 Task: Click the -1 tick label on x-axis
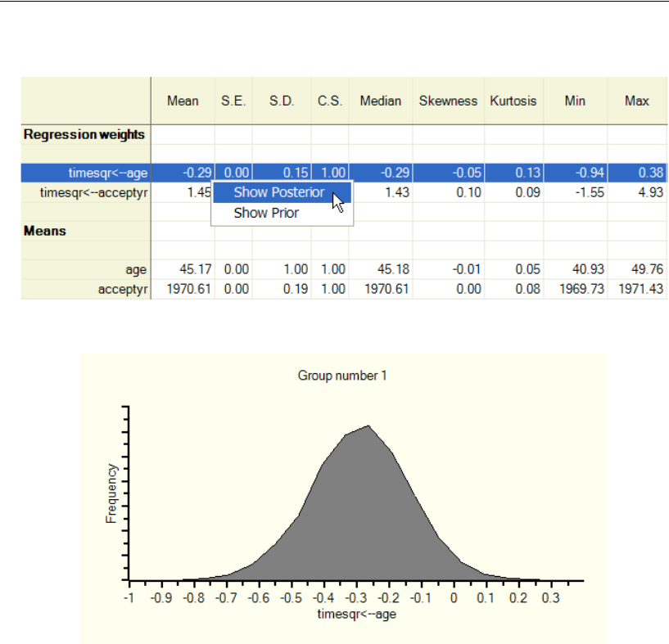(x=129, y=598)
